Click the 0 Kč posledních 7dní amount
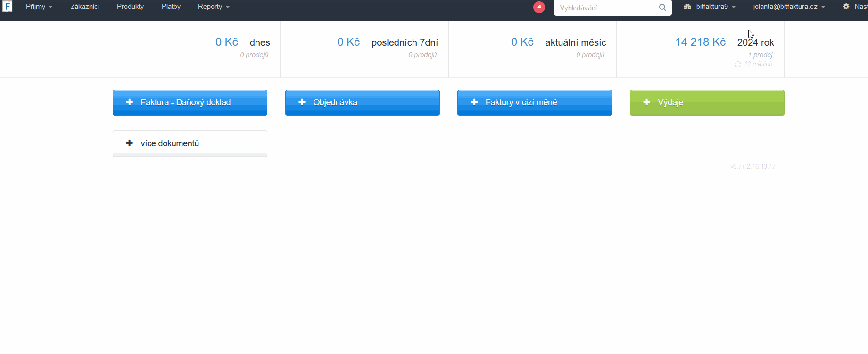868x354 pixels. [x=348, y=42]
